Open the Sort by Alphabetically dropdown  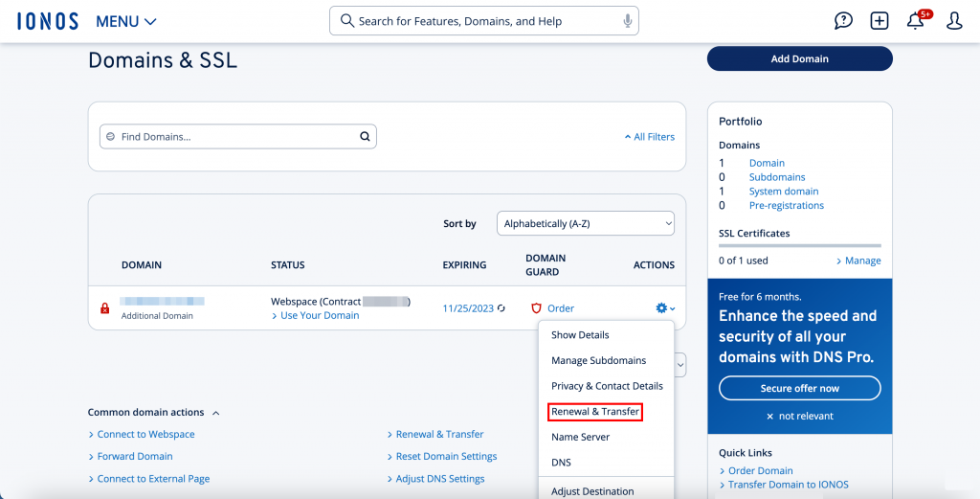(x=585, y=223)
